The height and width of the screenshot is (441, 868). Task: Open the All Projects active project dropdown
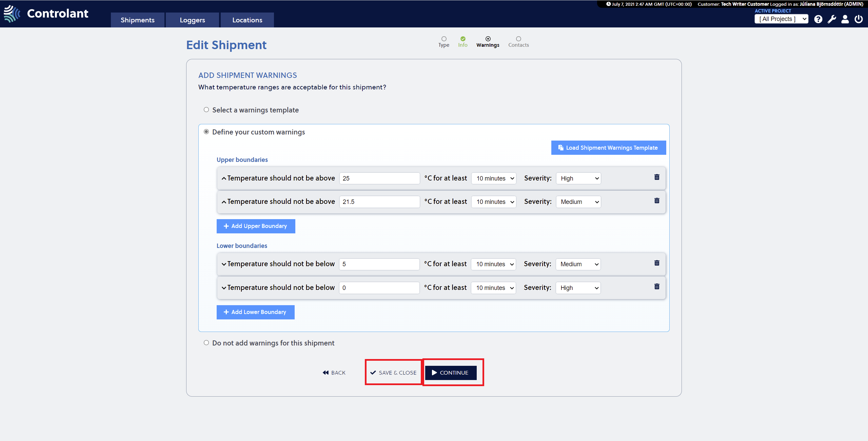782,19
